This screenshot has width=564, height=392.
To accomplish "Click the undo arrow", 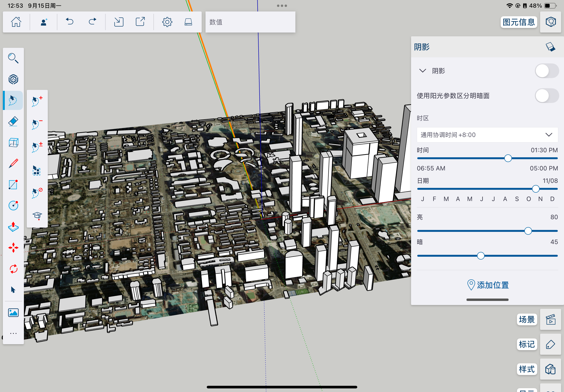I will pyautogui.click(x=70, y=22).
